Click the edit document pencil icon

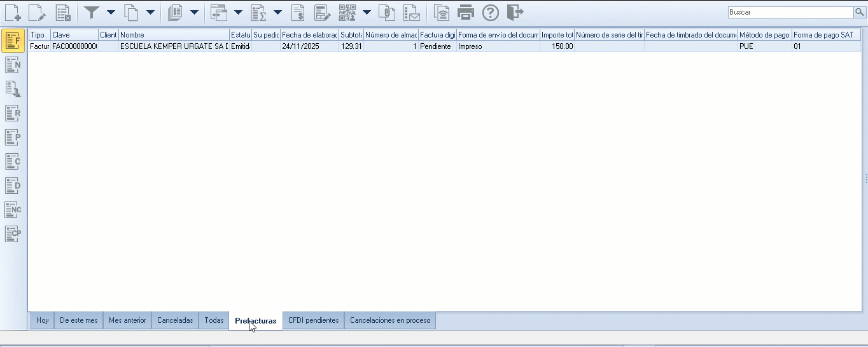tap(37, 12)
